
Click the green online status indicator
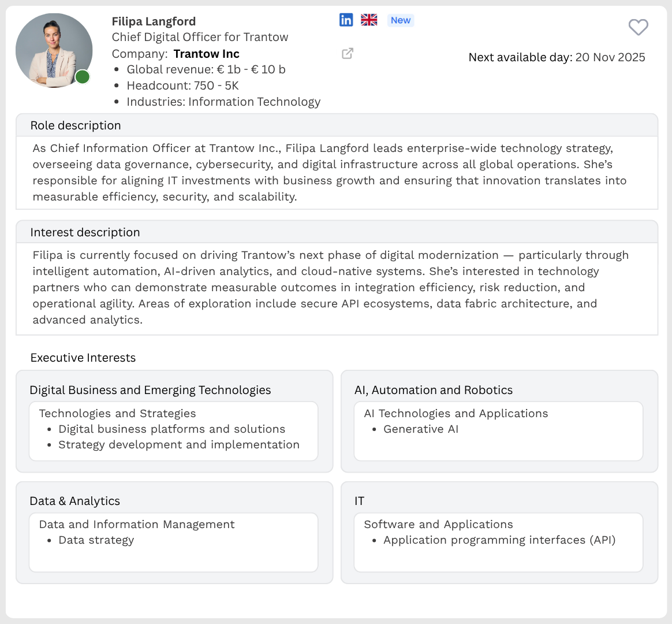[82, 77]
